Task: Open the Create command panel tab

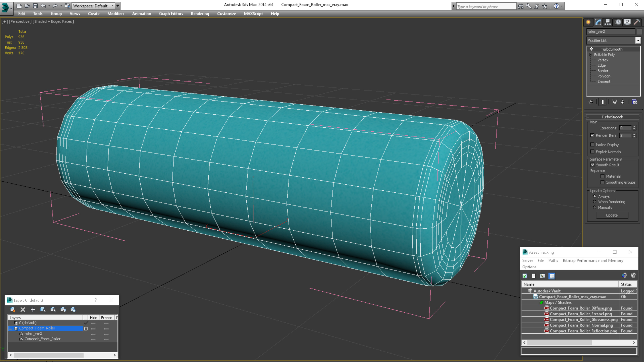Action: [588, 22]
